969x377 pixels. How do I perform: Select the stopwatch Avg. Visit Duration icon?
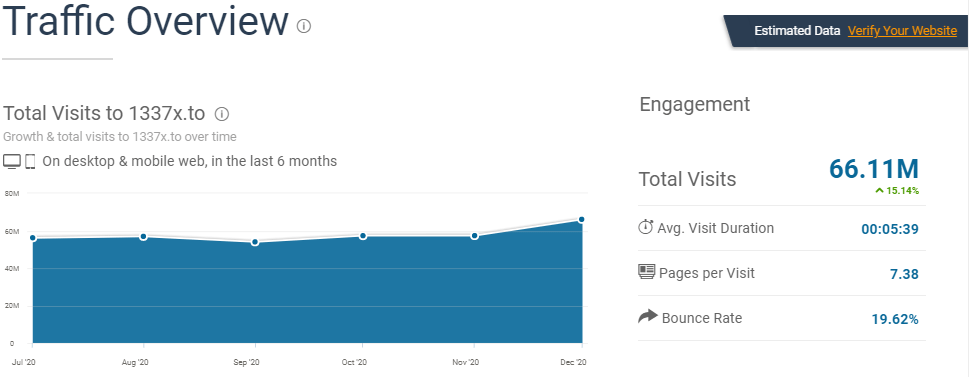click(645, 227)
